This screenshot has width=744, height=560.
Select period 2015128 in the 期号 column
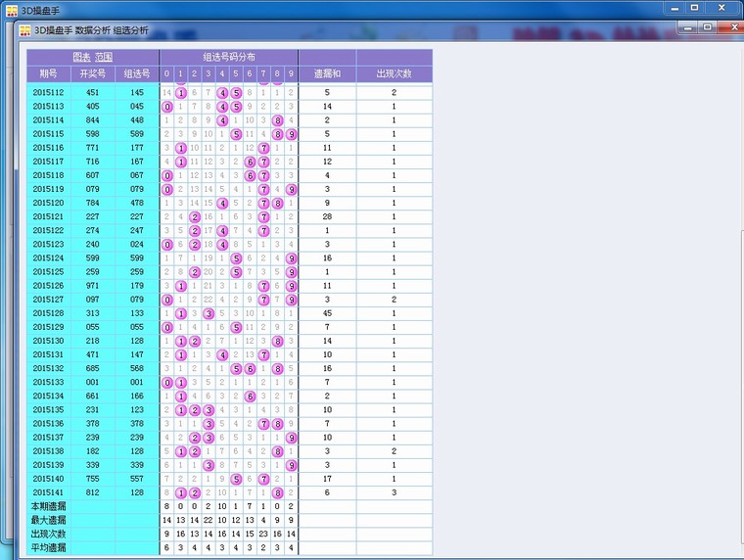49,313
